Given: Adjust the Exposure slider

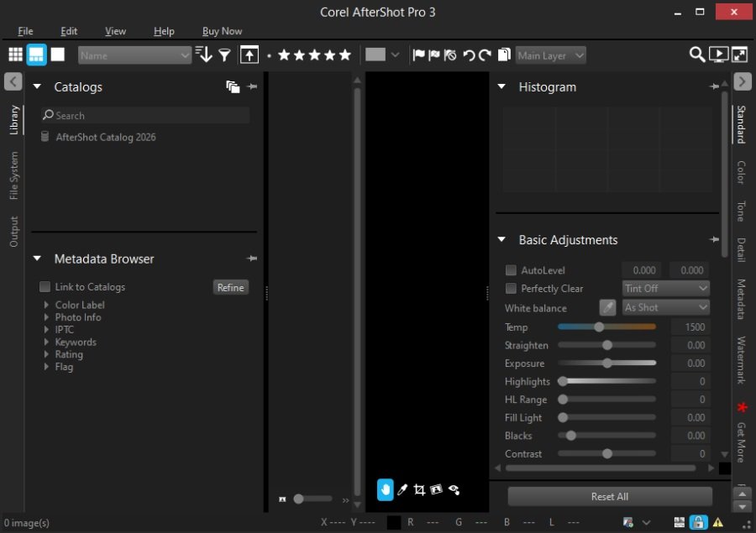Looking at the screenshot, I should [606, 363].
